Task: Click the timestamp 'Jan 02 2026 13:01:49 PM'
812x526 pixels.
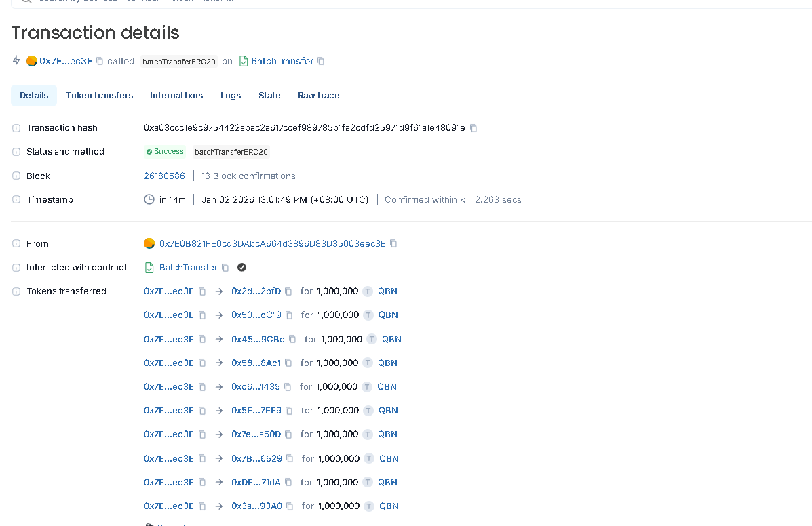Action: (286, 200)
